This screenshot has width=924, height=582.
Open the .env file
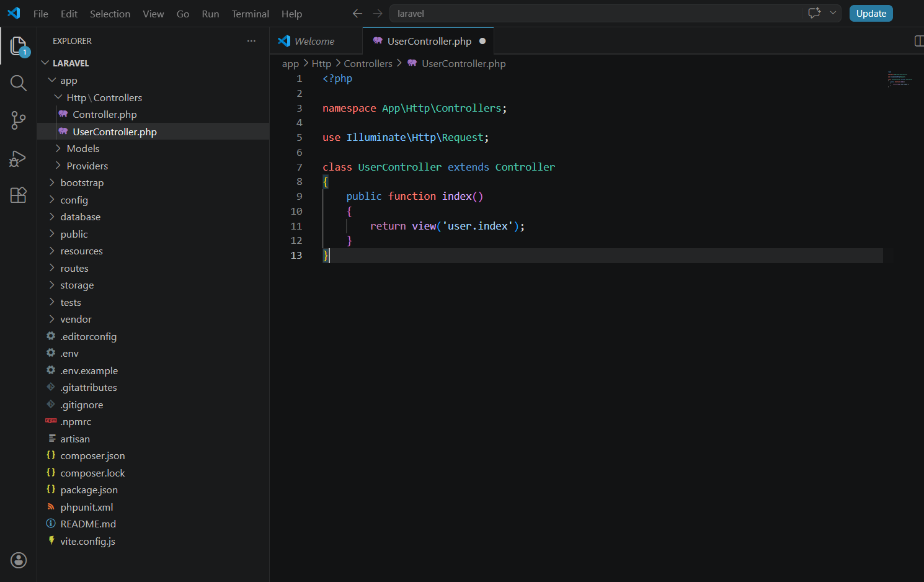point(153,353)
